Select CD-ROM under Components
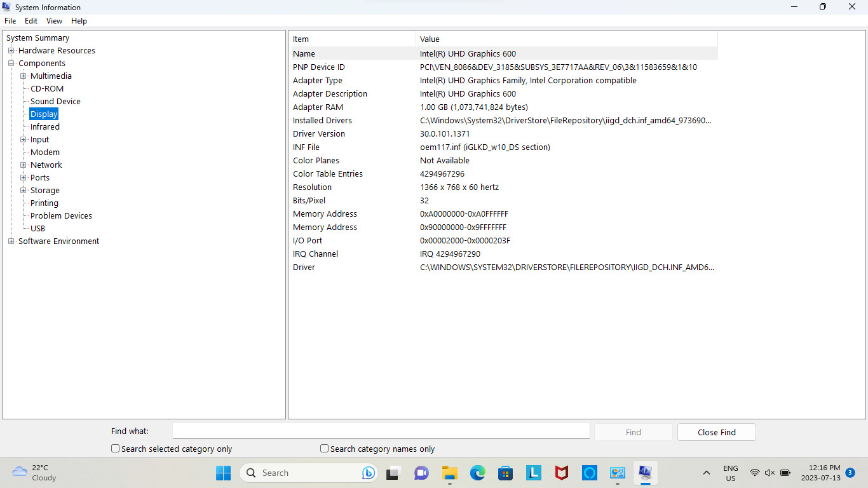 (x=47, y=88)
